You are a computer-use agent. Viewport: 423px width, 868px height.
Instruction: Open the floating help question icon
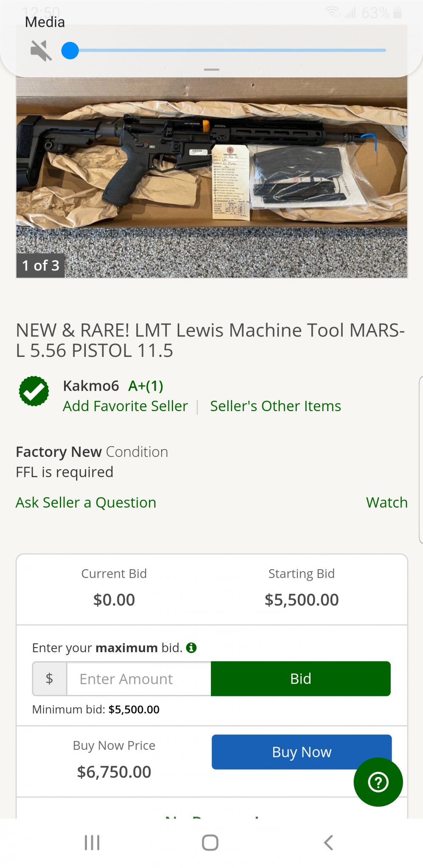pyautogui.click(x=378, y=782)
